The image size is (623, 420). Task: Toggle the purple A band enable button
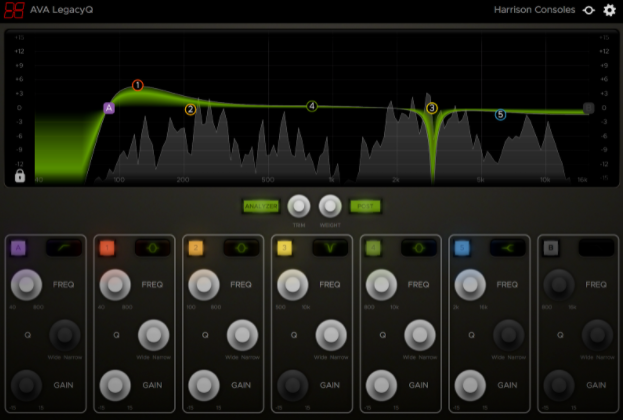[18, 248]
